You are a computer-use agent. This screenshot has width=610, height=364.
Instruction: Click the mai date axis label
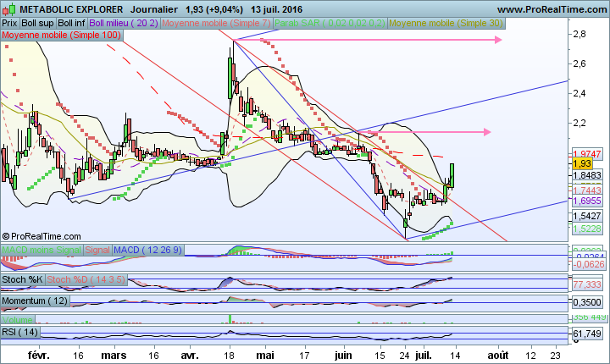point(265,356)
